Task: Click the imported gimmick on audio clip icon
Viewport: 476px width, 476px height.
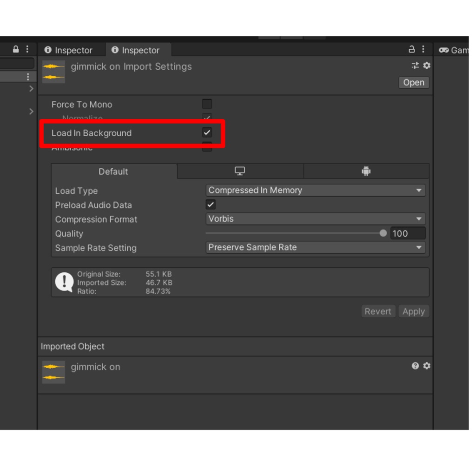Action: [x=53, y=372]
